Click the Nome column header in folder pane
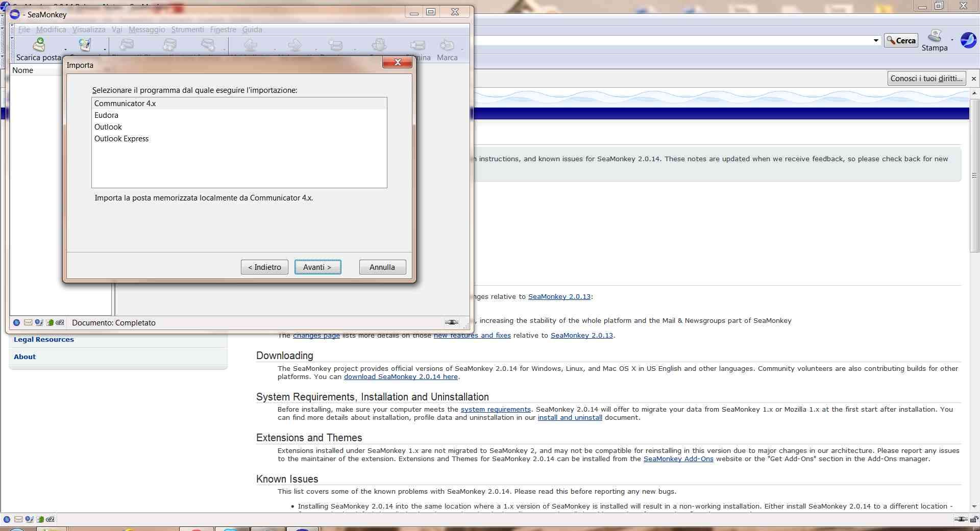The height and width of the screenshot is (531, 980). click(x=36, y=70)
